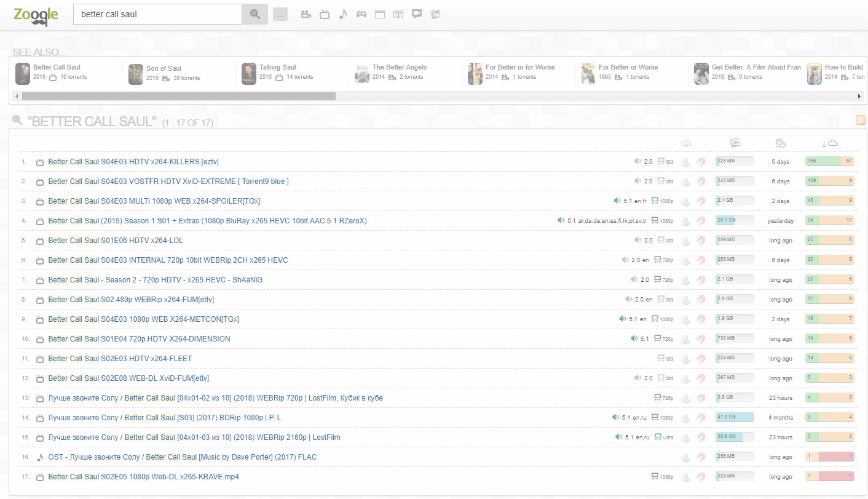Sort results by age database-clock icon
The width and height of the screenshot is (868, 499).
pyautogui.click(x=780, y=143)
